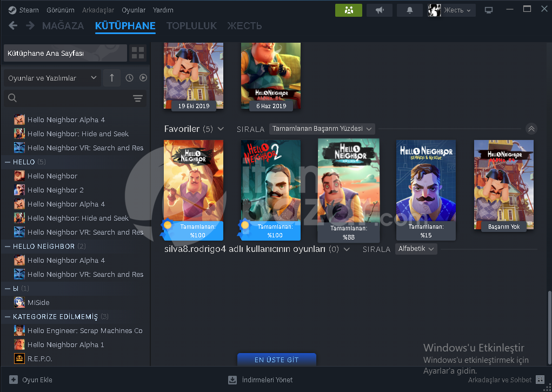Screen dimensions: 552x392
Task: Open the notifications bell
Action: tap(410, 10)
